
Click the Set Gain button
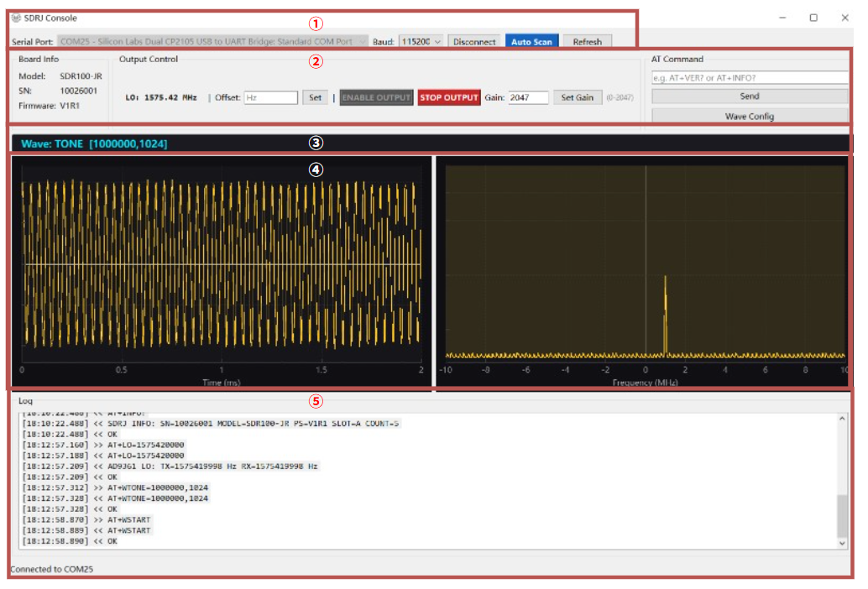[x=578, y=98]
